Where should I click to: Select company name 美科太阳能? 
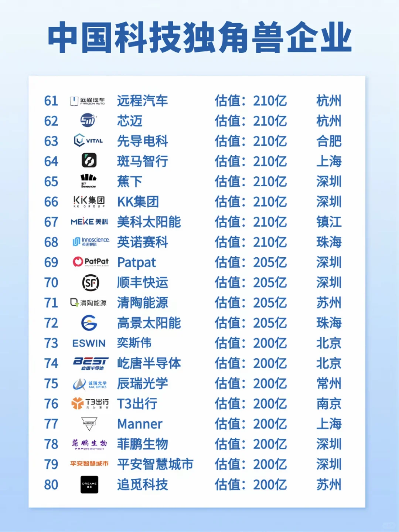point(149,222)
